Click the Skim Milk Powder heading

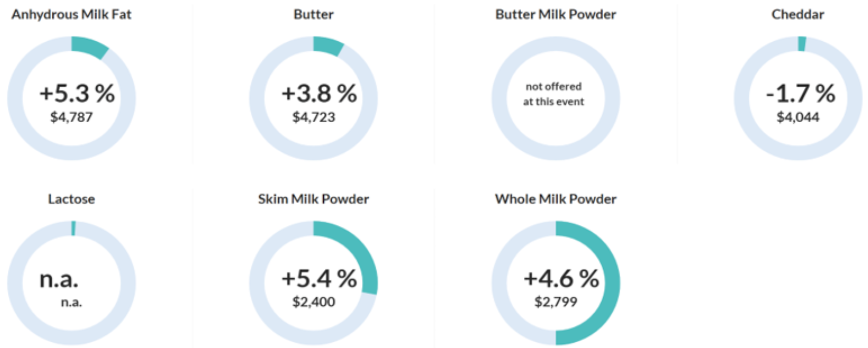pyautogui.click(x=313, y=199)
